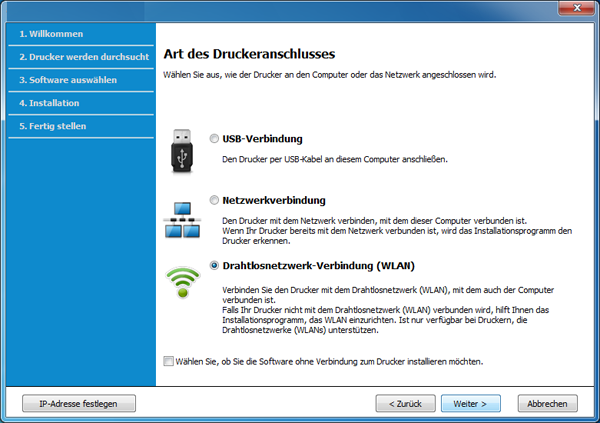Image resolution: width=600 pixels, height=423 pixels.
Task: Select the Drahtlosnetzwerk-Verbindung (WLAN) radio button
Action: click(214, 265)
